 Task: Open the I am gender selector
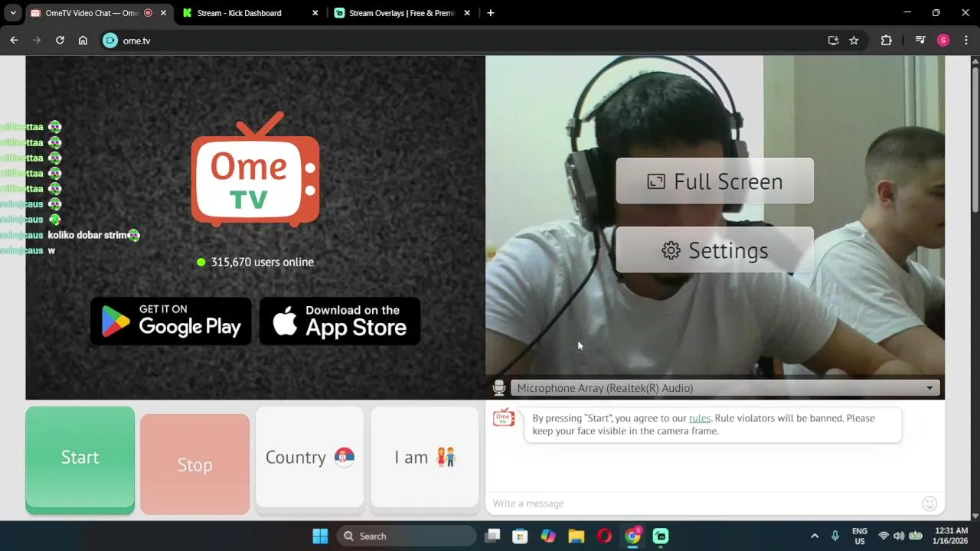pyautogui.click(x=425, y=457)
